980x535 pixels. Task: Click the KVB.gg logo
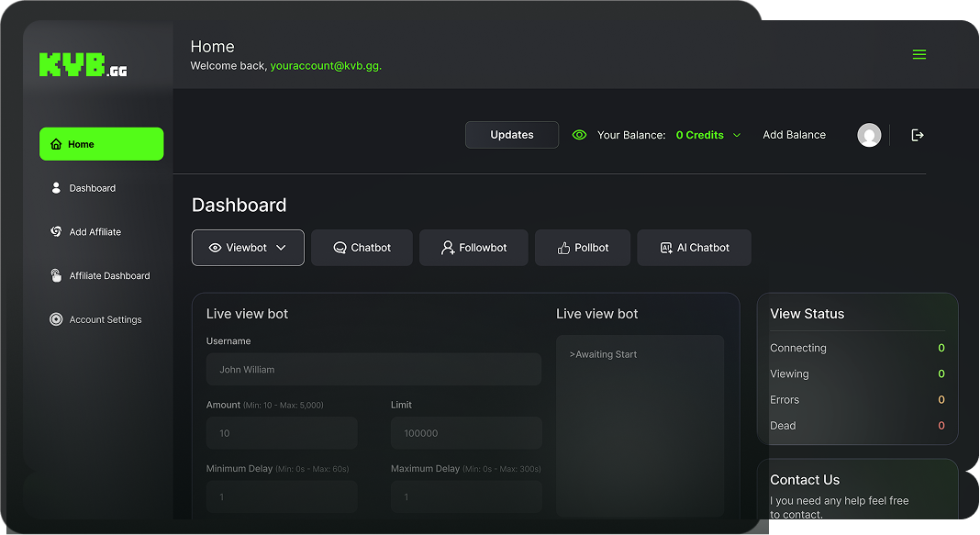point(84,65)
